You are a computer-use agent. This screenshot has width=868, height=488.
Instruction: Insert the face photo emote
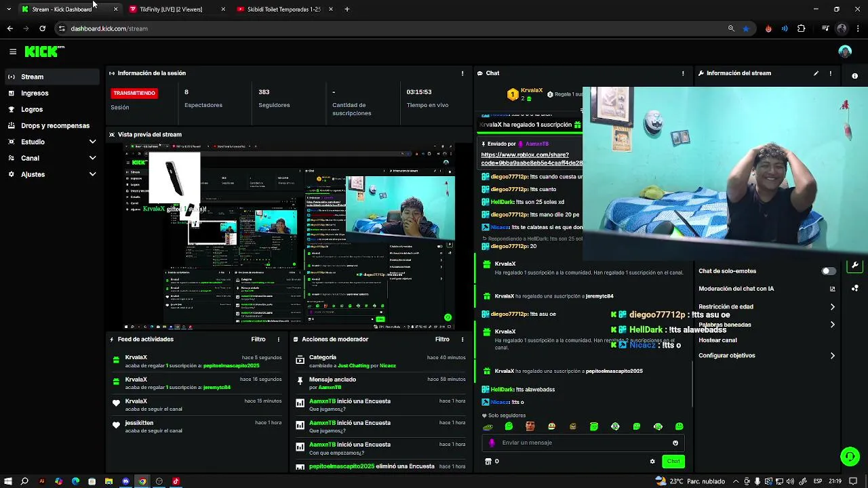530,426
